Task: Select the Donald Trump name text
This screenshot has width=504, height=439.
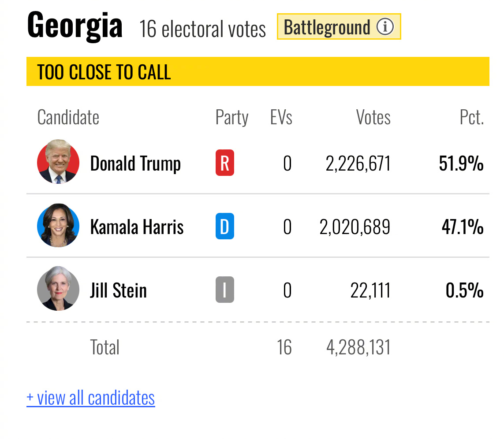Action: (x=135, y=164)
